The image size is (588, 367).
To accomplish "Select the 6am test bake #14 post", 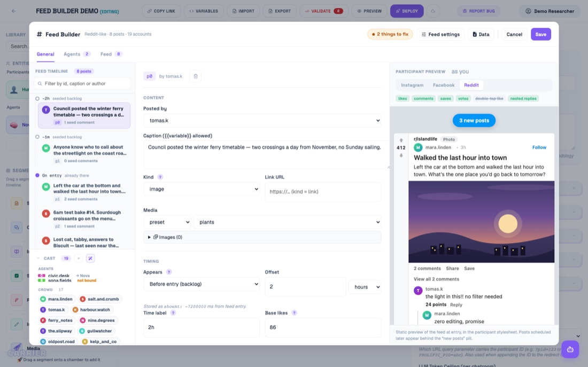I will (x=84, y=219).
